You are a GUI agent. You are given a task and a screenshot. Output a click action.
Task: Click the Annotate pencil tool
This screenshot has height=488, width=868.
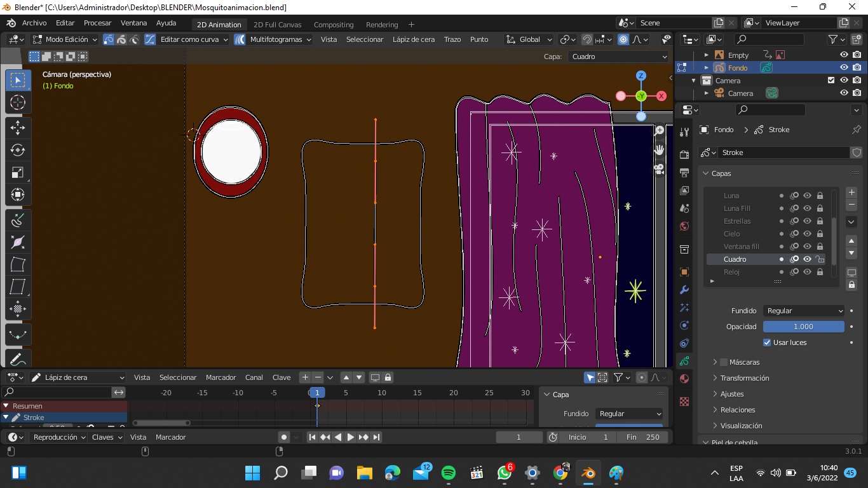coord(18,359)
